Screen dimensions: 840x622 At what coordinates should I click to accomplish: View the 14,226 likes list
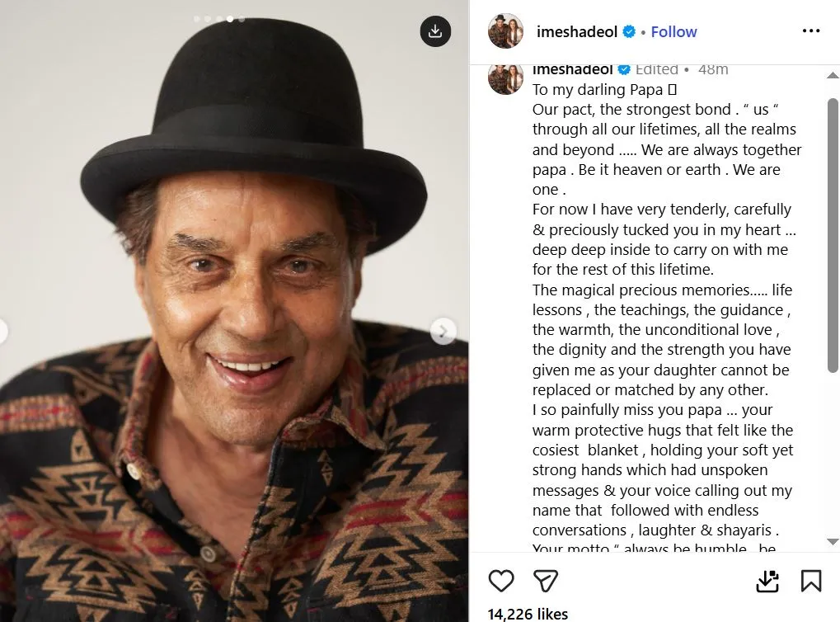pyautogui.click(x=528, y=614)
